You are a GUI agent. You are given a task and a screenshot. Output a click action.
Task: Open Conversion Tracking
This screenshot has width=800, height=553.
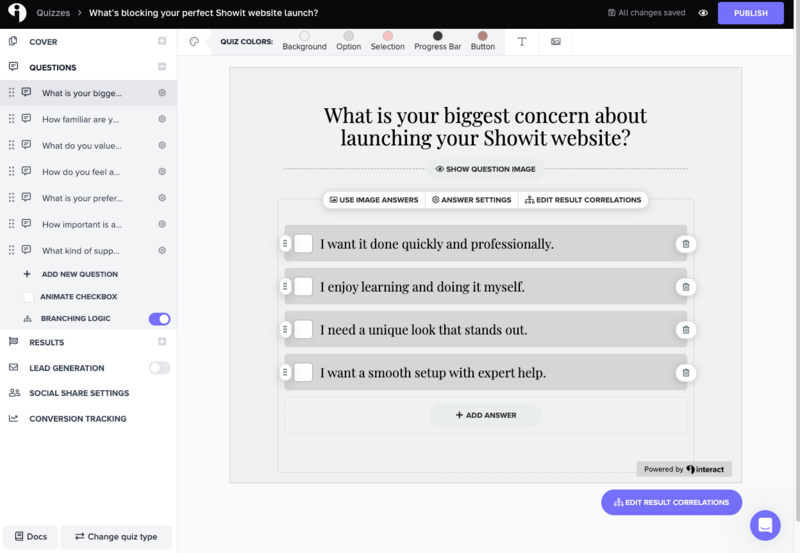point(78,418)
